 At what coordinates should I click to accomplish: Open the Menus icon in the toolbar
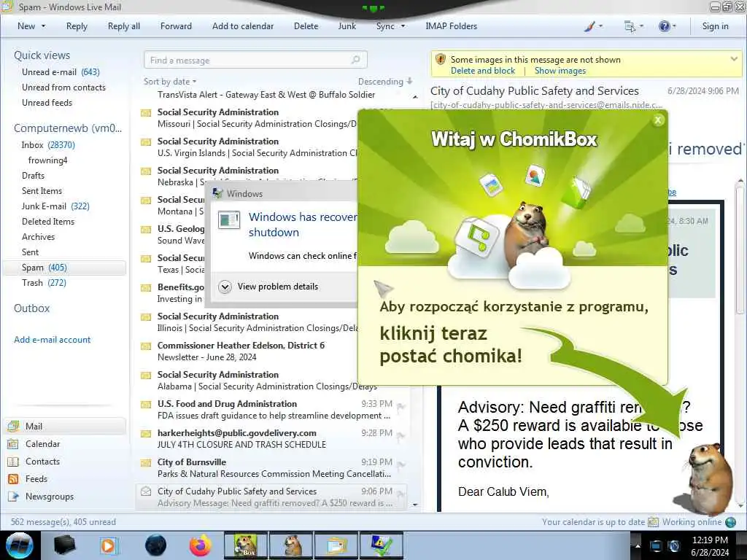[x=630, y=27]
